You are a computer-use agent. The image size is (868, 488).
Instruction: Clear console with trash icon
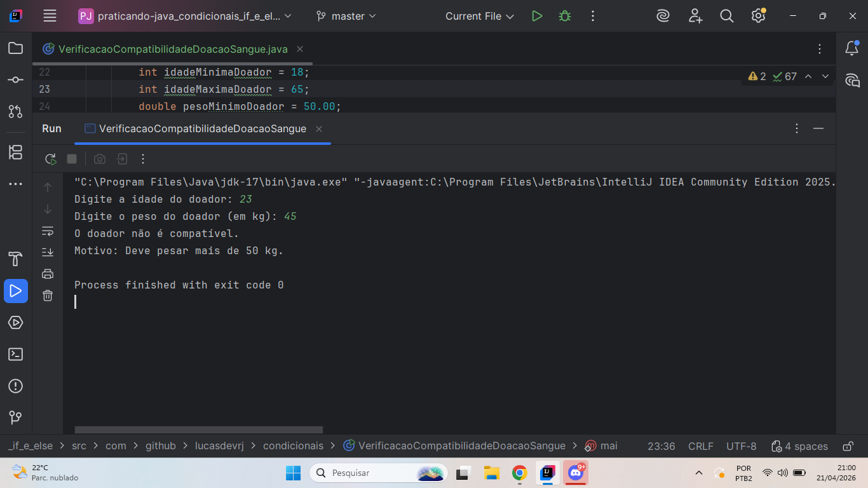pos(48,295)
